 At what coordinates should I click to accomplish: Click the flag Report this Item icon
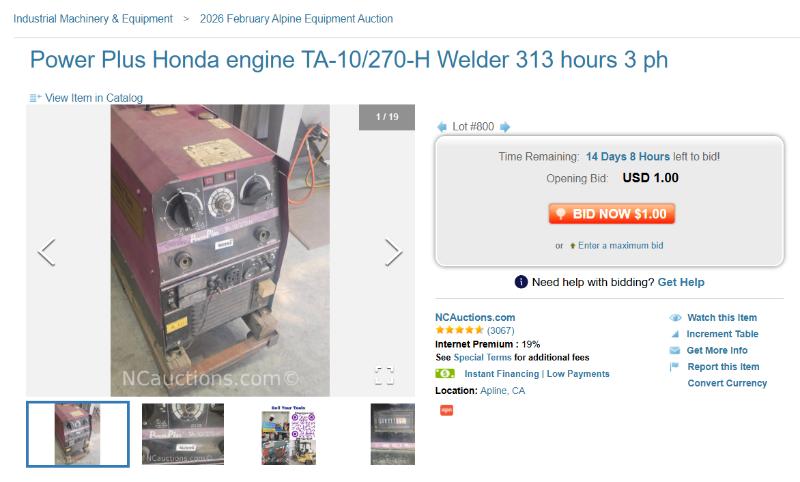click(674, 367)
